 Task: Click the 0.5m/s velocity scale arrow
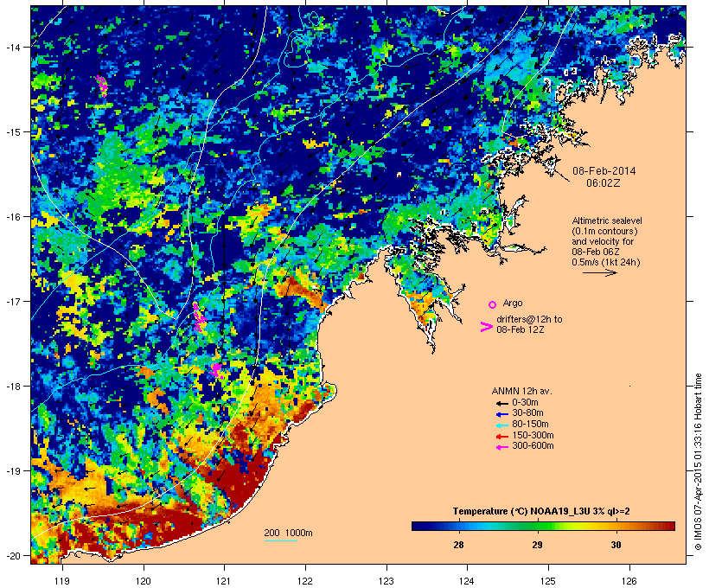(x=599, y=272)
